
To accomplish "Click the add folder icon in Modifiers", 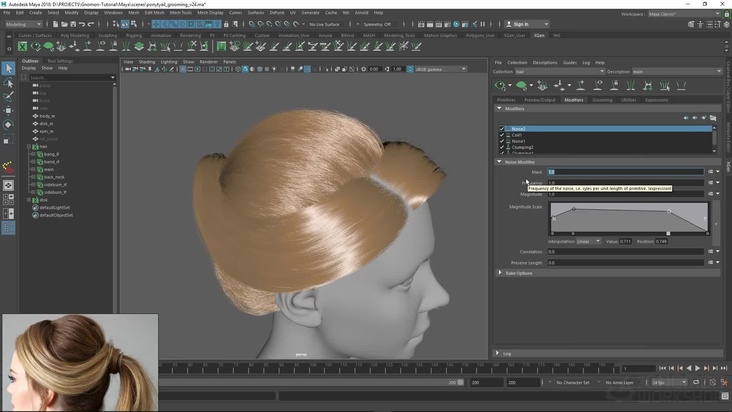I will 713,118.
